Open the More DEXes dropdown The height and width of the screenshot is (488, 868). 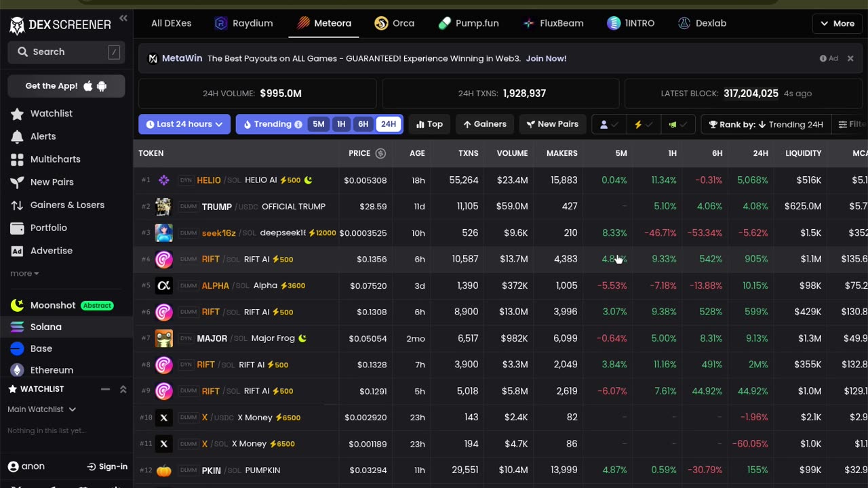[837, 23]
